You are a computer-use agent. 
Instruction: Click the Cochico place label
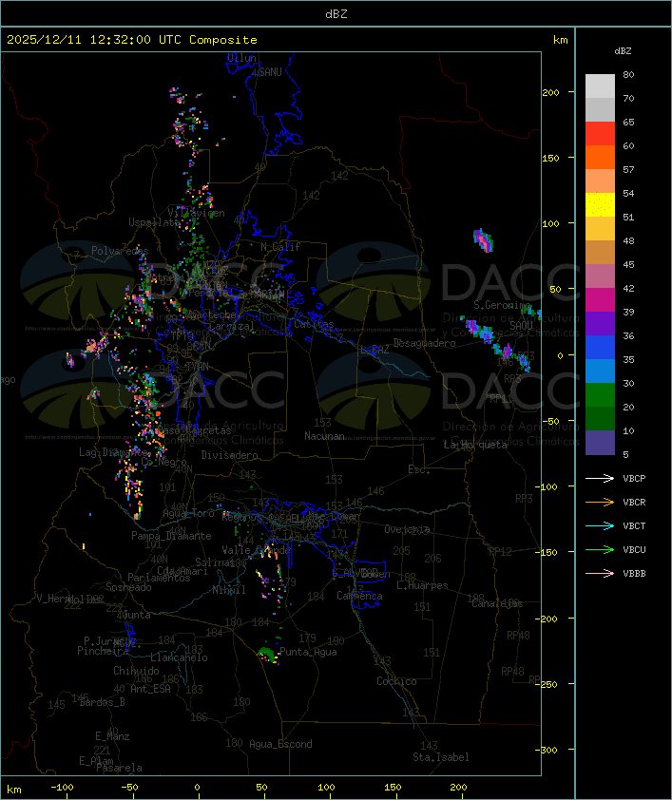(396, 681)
